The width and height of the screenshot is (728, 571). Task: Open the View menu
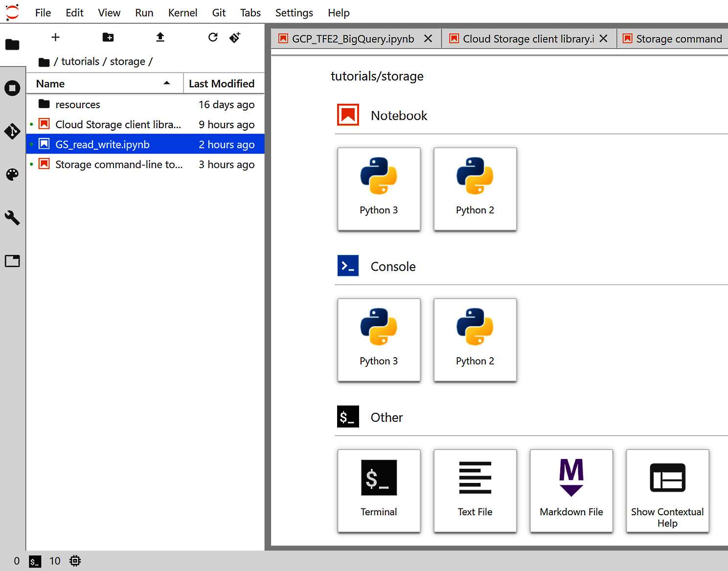click(x=109, y=13)
